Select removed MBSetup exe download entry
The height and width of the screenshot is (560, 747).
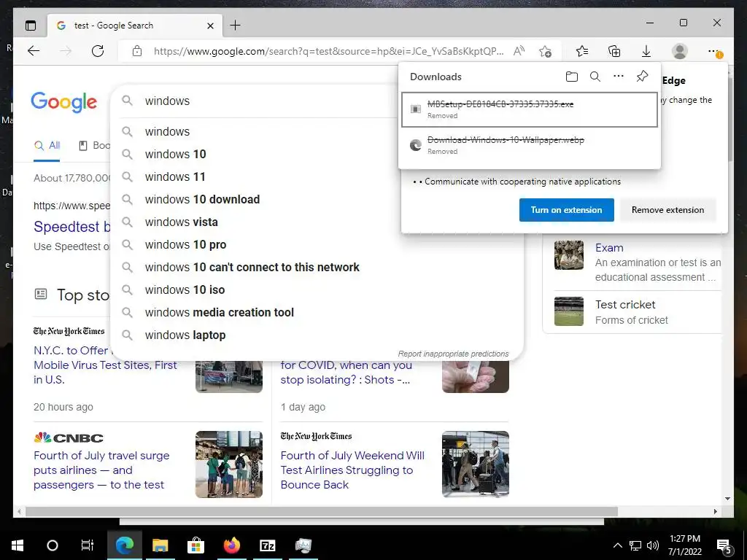pyautogui.click(x=530, y=109)
